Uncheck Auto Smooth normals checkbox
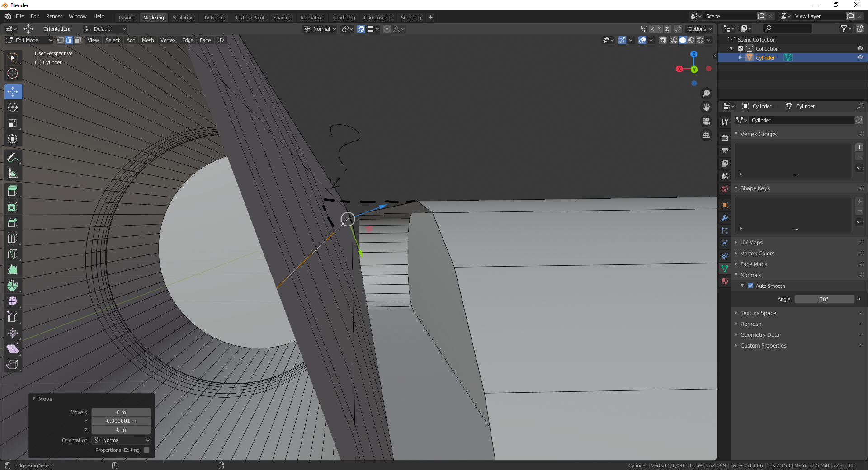Viewport: 868px width, 470px height. click(750, 286)
